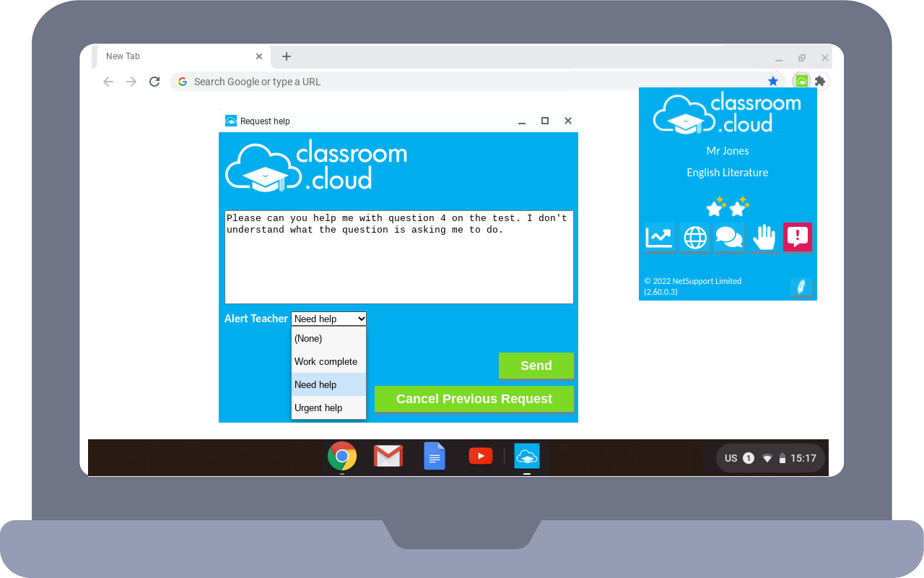Open the rewards chart icon in classroom.cloud toolbar
Image resolution: width=924 pixels, height=578 pixels.
point(659,237)
